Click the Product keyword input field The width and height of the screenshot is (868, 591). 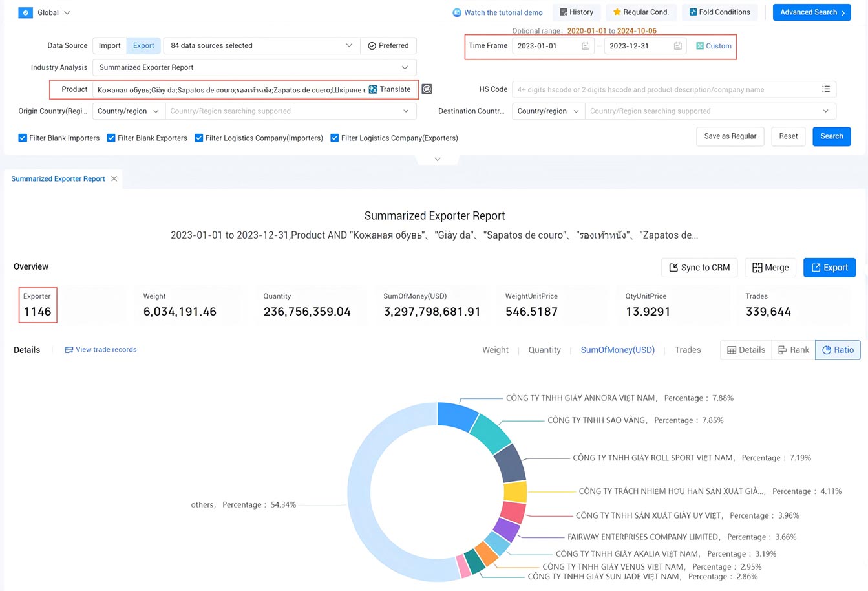click(x=230, y=90)
